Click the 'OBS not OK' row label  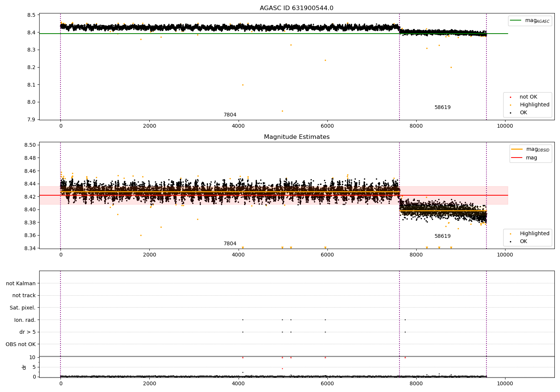21,344
